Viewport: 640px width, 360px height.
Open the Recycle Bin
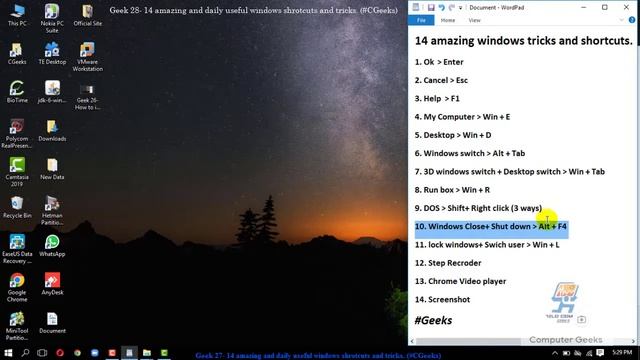pos(17,207)
